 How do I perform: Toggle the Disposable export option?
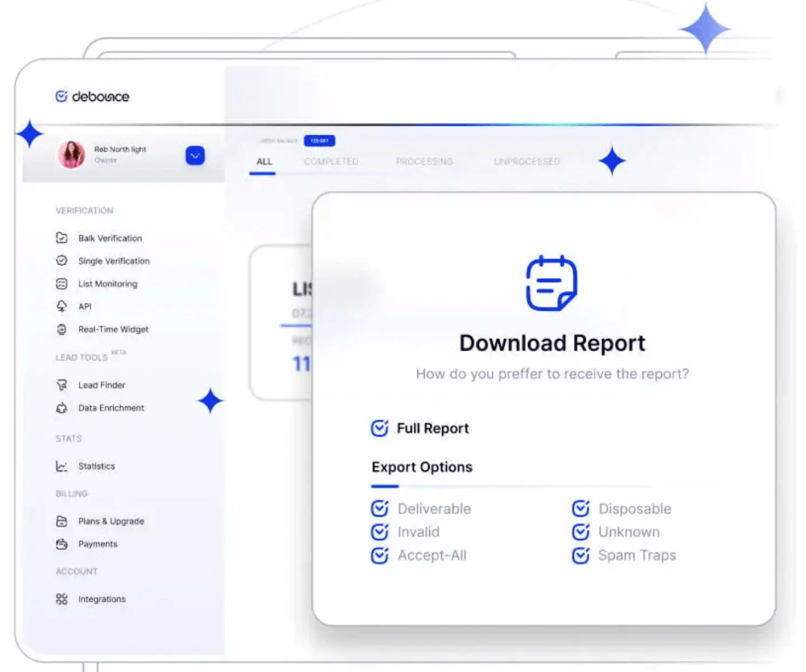pos(580,508)
